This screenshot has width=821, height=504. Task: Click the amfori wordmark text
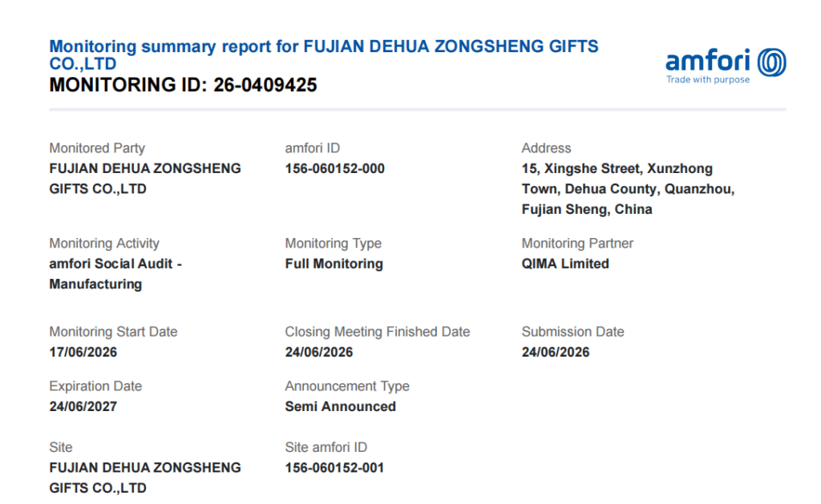[708, 61]
